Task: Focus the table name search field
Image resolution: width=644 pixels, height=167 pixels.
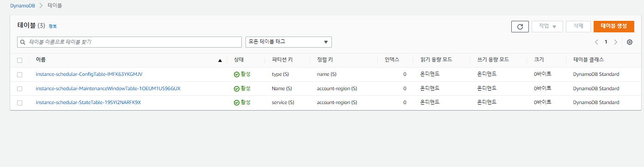Action: 129,42
